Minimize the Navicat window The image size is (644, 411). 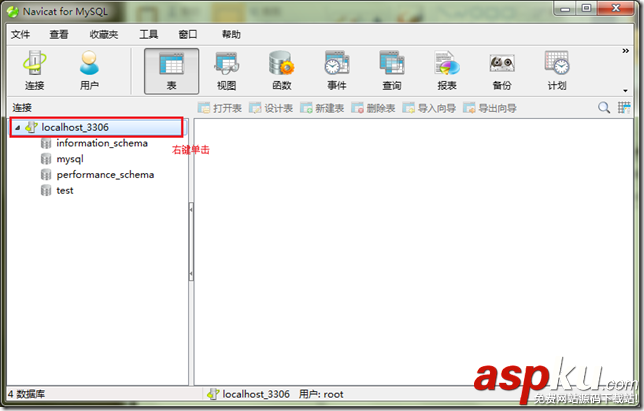(566, 8)
